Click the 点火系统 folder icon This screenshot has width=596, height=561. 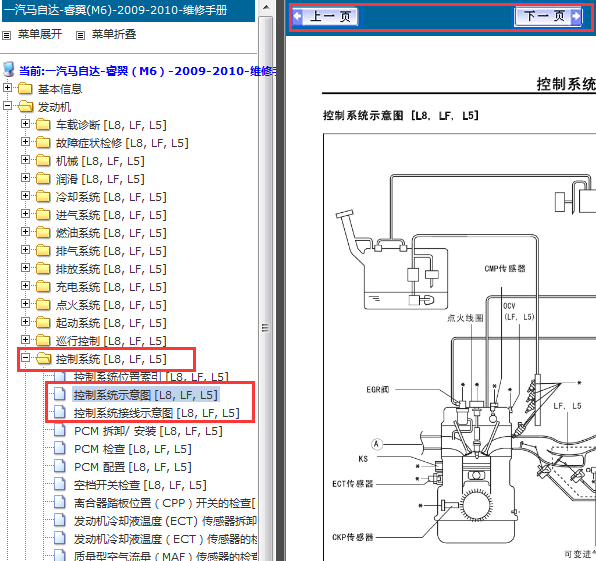tap(43, 304)
